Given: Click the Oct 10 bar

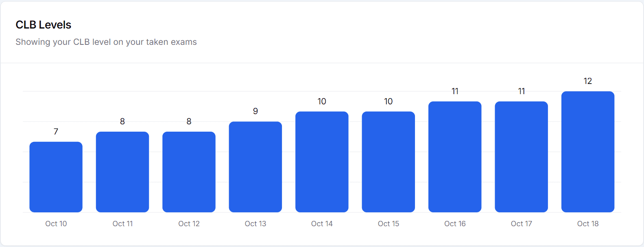Looking at the screenshot, I should (56, 177).
